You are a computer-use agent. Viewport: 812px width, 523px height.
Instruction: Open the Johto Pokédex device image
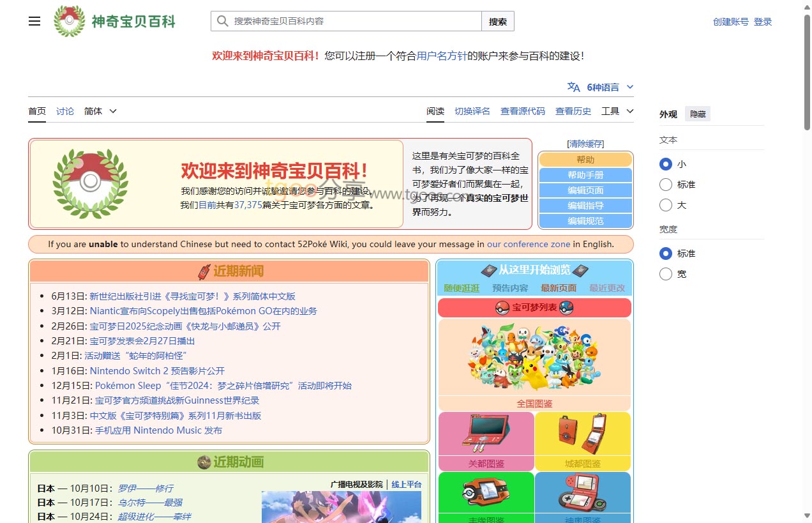582,434
